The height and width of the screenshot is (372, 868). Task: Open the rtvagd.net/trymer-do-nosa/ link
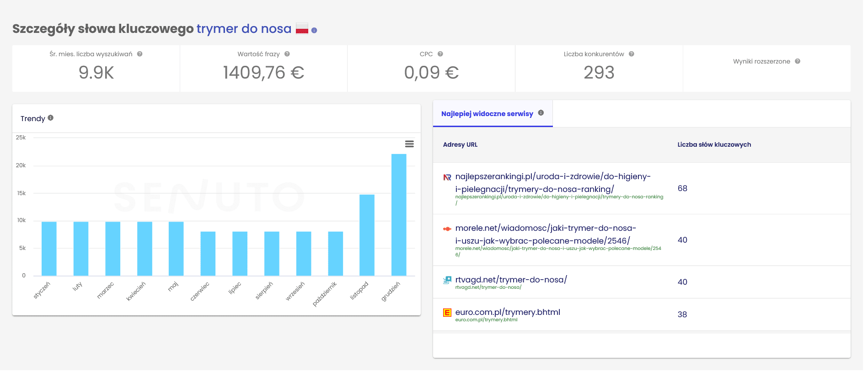(x=511, y=280)
